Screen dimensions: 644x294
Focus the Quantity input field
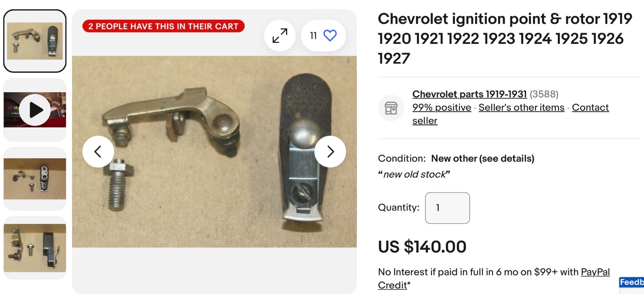click(447, 208)
